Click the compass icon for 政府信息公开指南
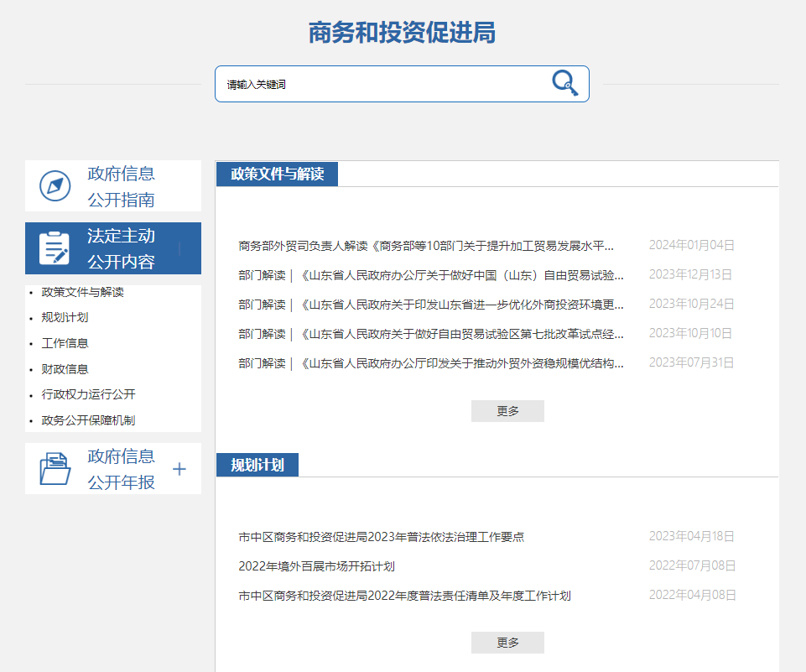The height and width of the screenshot is (672, 806). (x=55, y=186)
